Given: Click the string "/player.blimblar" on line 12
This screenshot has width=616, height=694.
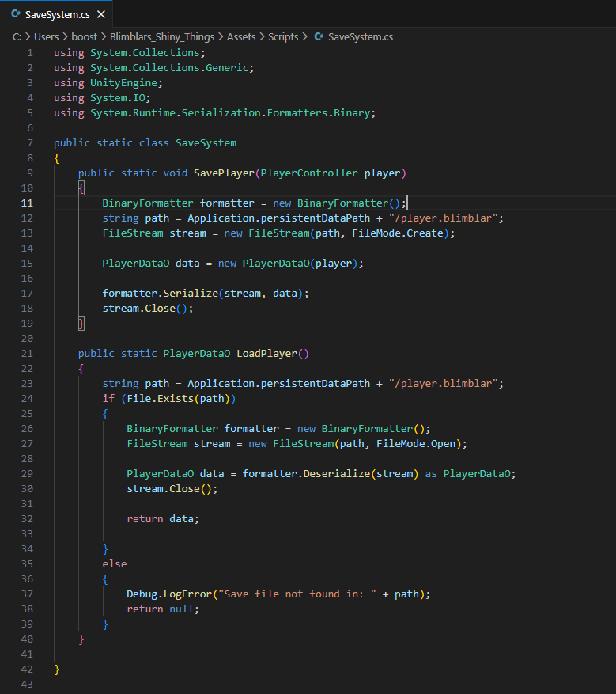Looking at the screenshot, I should pos(444,218).
